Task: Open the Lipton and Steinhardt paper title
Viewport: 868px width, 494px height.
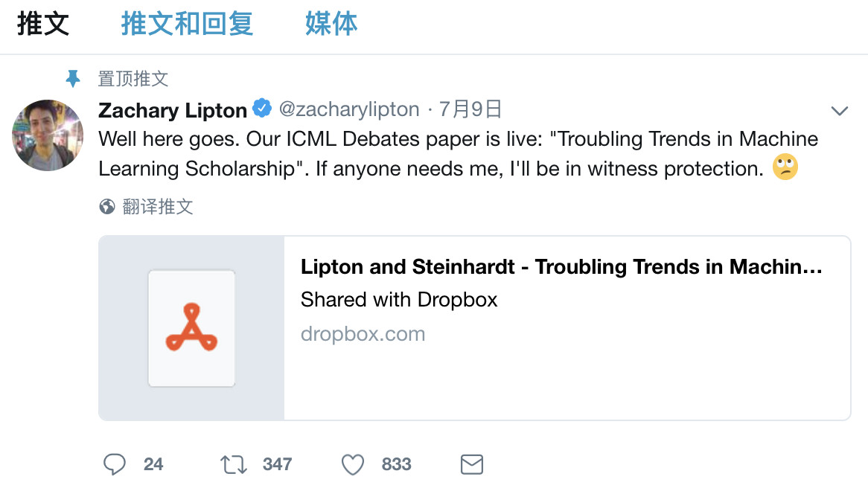Action: (561, 267)
